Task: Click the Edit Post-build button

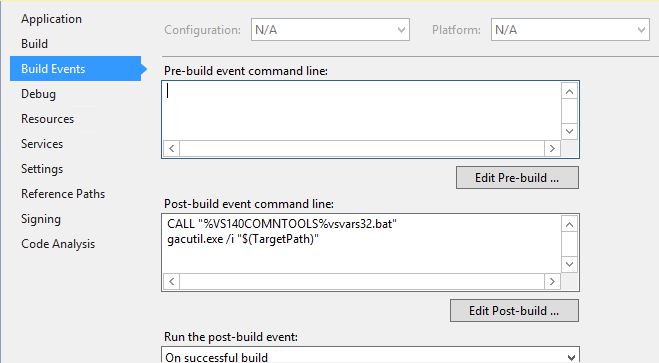Action: [514, 310]
